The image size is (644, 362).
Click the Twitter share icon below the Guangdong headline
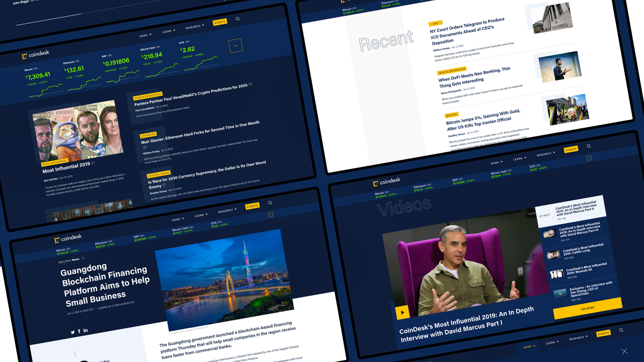[x=73, y=332]
